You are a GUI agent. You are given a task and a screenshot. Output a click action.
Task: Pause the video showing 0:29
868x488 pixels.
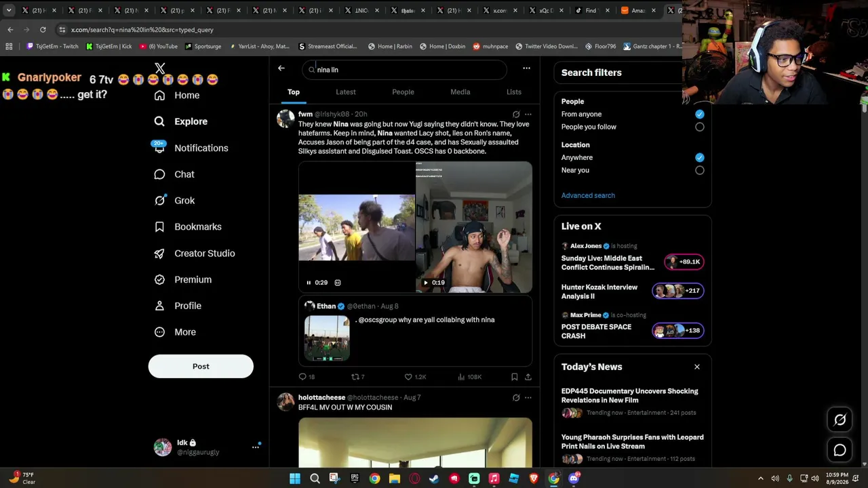[309, 283]
